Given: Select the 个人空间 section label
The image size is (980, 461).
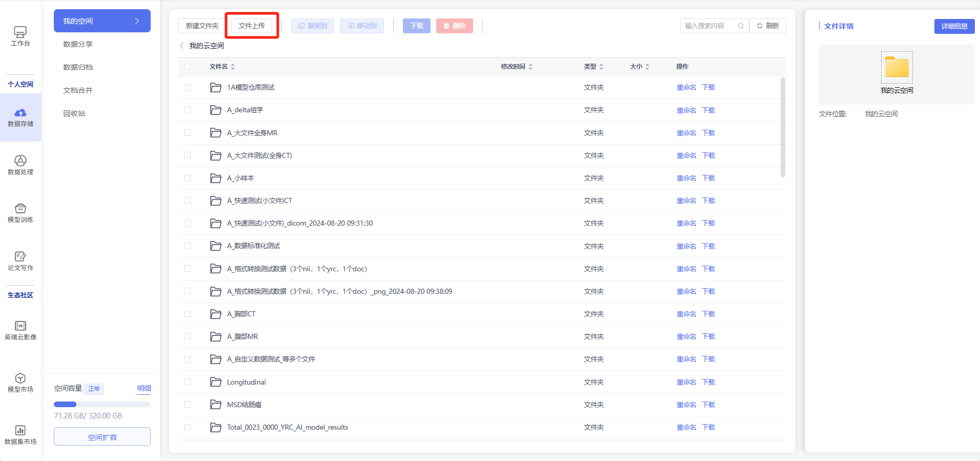Looking at the screenshot, I should [21, 84].
